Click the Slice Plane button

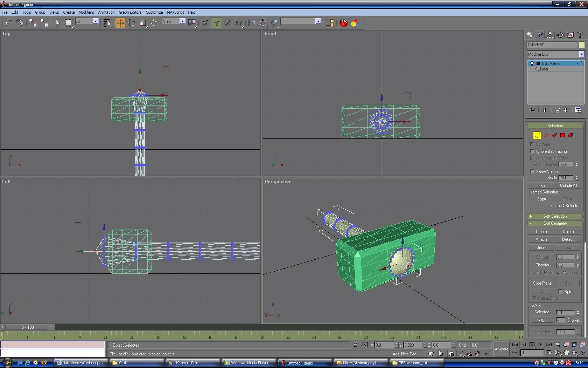click(x=542, y=283)
